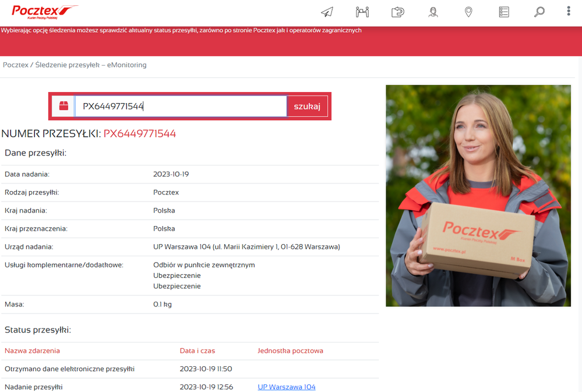Open the paper plane send-parcel icon

click(x=327, y=12)
